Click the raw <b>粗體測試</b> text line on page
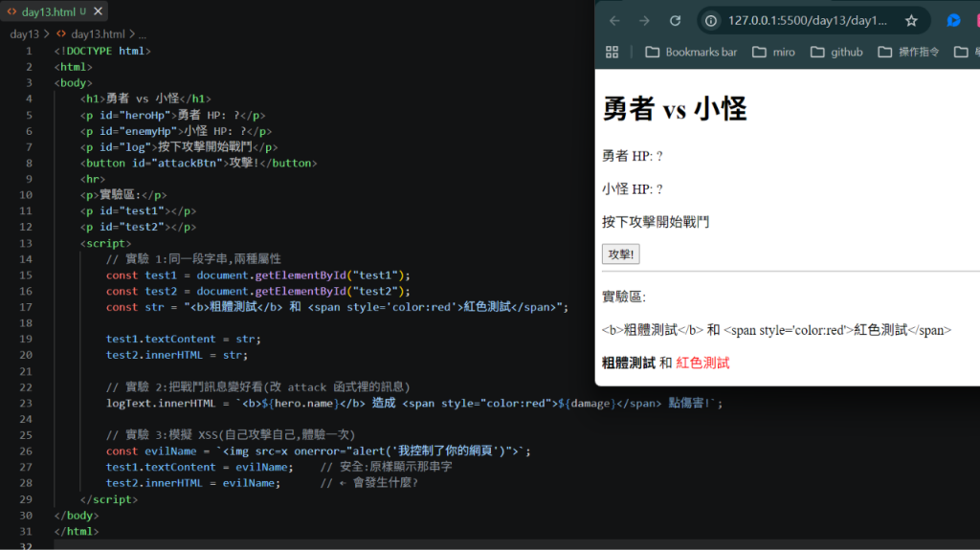Screen dimensions: 980x550 coord(776,330)
